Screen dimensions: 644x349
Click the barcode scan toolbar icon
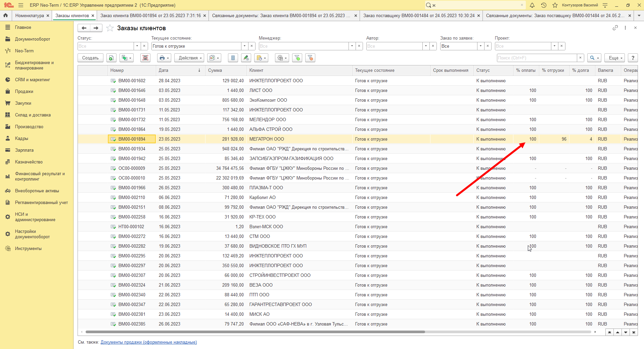(x=145, y=58)
